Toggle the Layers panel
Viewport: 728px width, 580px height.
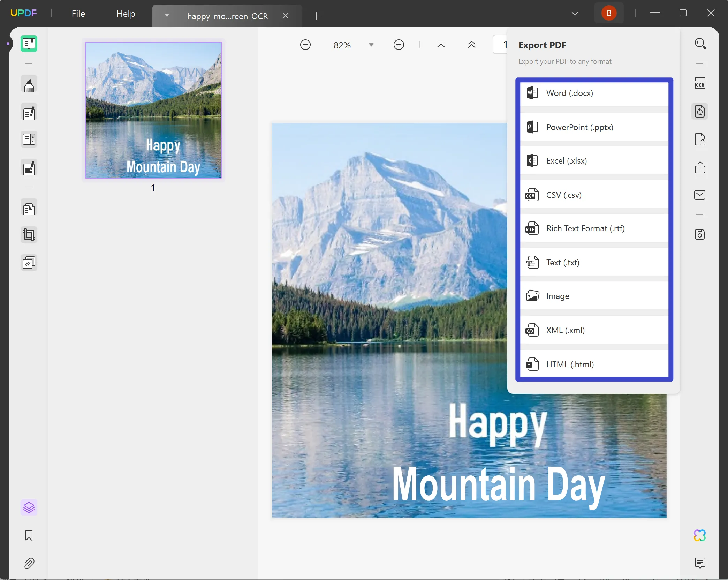[x=29, y=507]
